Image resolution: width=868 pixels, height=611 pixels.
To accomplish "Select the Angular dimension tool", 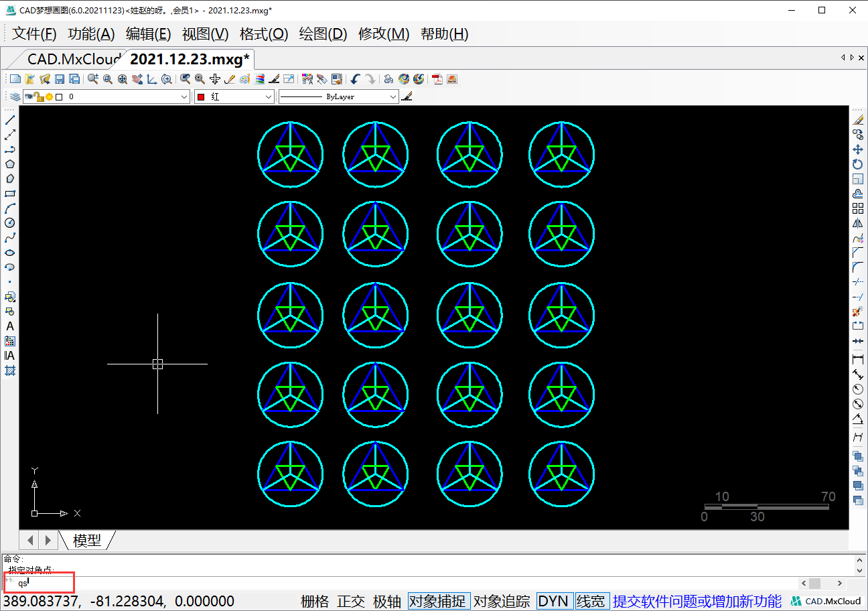I will [858, 420].
